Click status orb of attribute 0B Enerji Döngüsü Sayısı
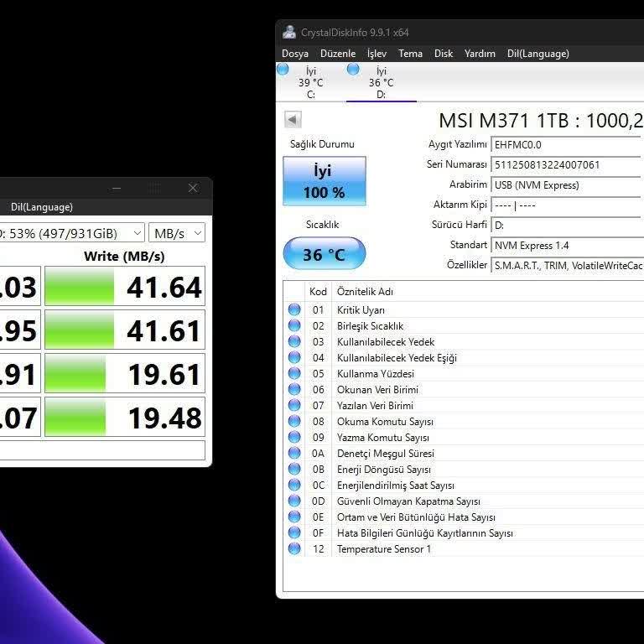Screen dimensions: 644x644 pyautogui.click(x=294, y=469)
